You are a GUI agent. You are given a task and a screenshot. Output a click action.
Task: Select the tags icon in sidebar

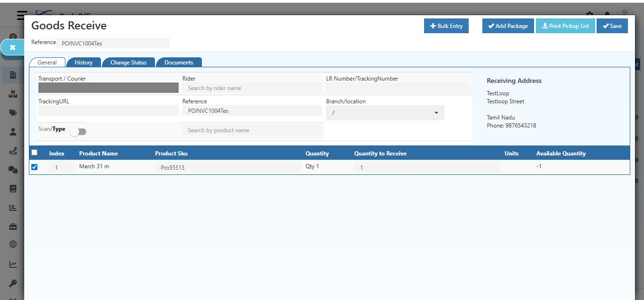click(x=13, y=113)
